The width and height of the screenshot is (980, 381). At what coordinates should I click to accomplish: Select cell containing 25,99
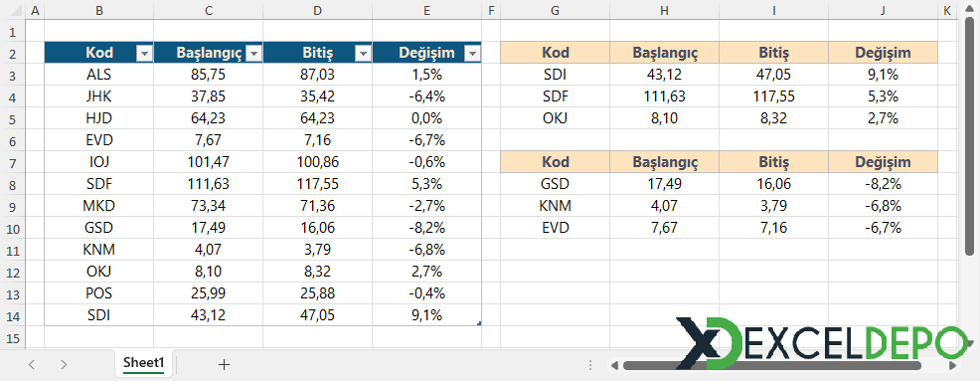click(x=208, y=294)
